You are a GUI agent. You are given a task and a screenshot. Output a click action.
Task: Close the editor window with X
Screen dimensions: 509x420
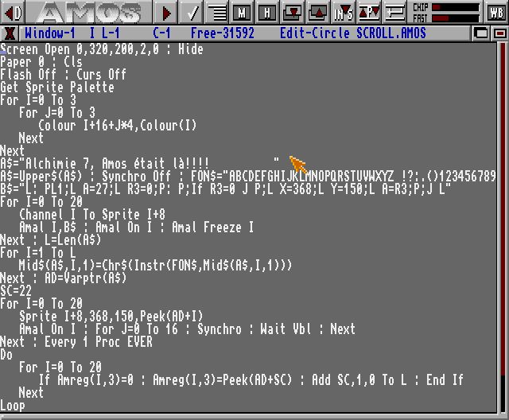tap(10, 33)
